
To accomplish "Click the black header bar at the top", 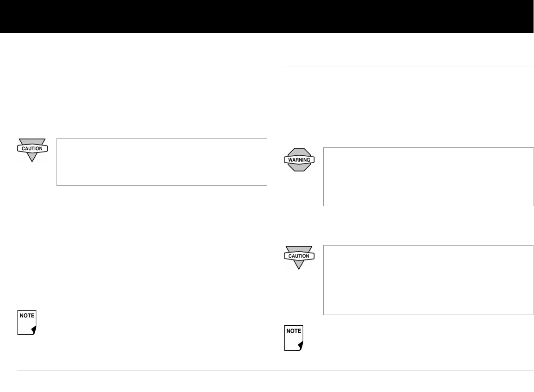I will tap(267, 16).
